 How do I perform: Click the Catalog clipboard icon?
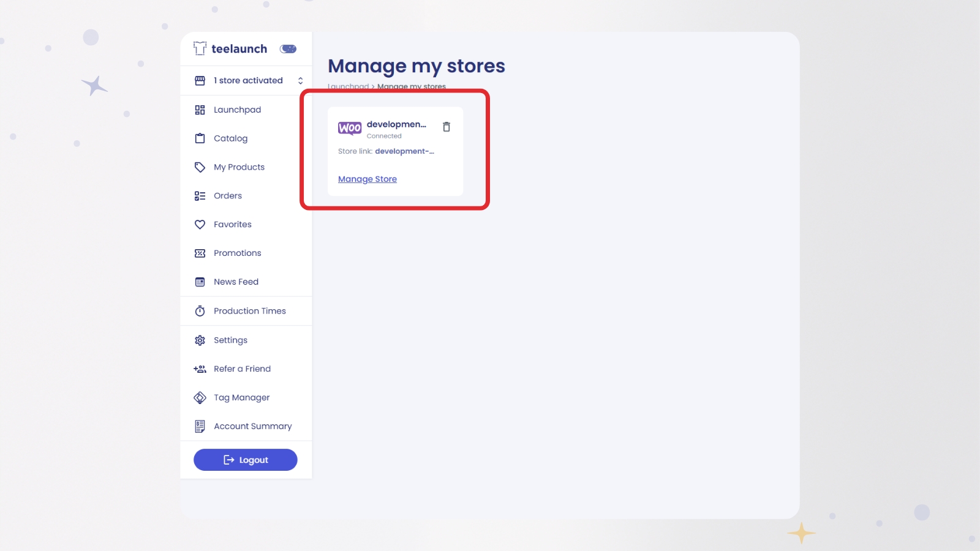[200, 138]
